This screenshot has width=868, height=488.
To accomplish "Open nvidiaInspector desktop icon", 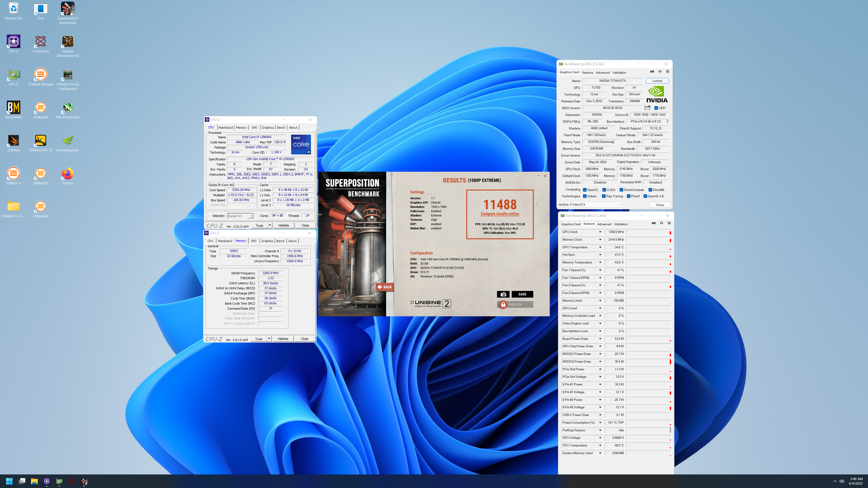I will [x=68, y=143].
